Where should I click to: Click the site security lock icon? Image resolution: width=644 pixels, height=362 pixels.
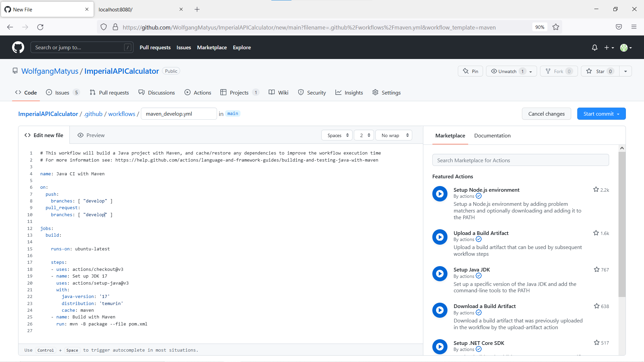(x=115, y=27)
